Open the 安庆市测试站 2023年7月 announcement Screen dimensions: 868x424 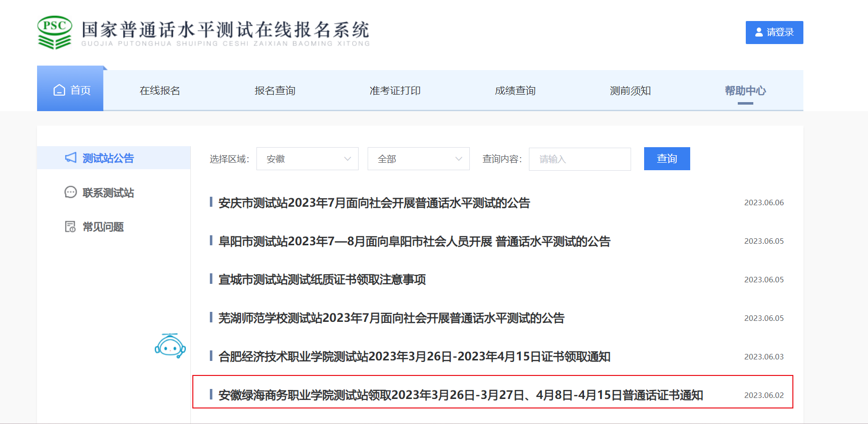tap(374, 203)
